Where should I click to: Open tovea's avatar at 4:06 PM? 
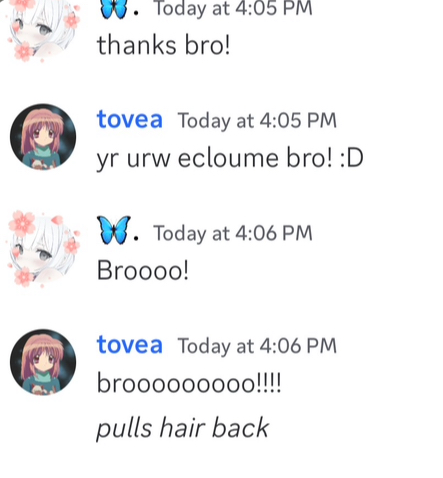pyautogui.click(x=43, y=362)
